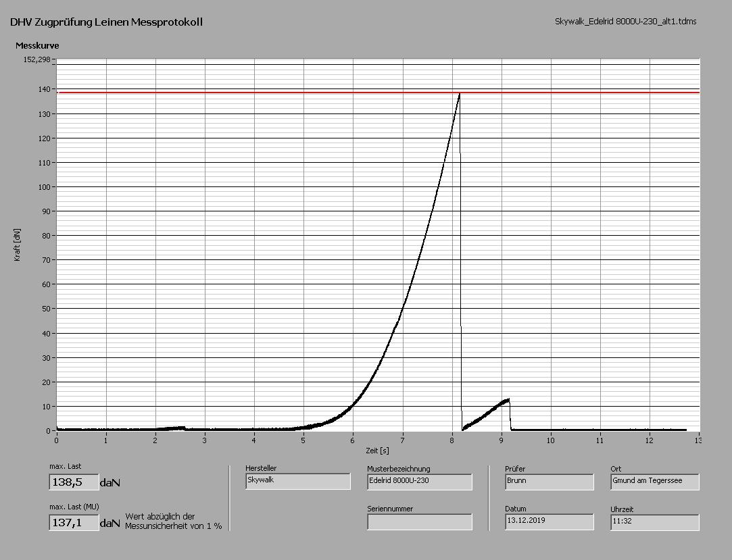Click the y-axis maximum value 152,298
The width and height of the screenshot is (732, 560).
coord(37,59)
